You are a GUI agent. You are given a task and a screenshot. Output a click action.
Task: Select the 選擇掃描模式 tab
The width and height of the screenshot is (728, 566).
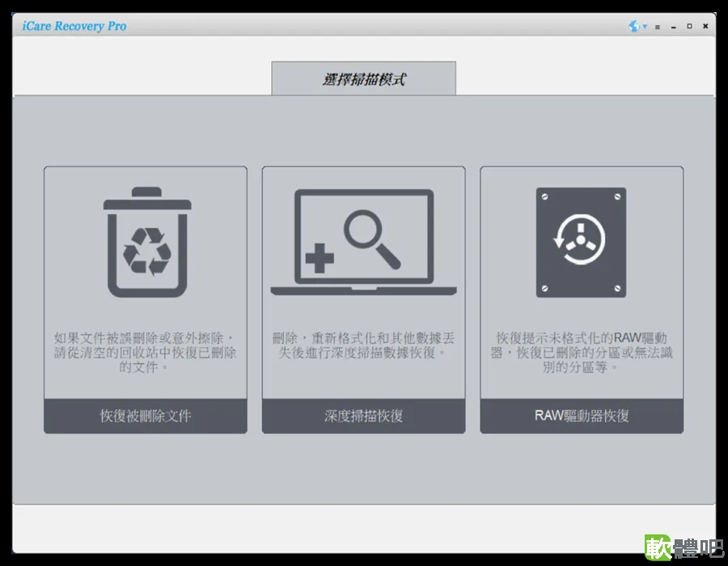point(363,78)
